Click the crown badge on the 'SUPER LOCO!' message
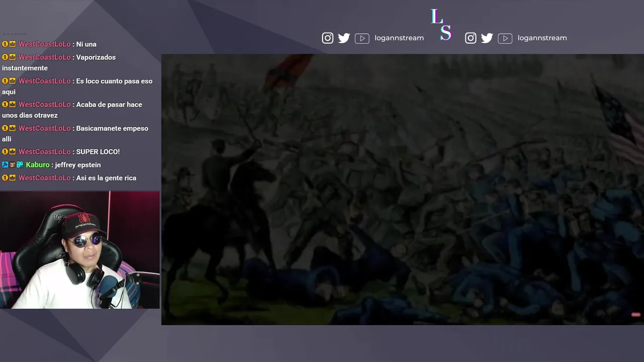The image size is (644, 362). coord(13,152)
